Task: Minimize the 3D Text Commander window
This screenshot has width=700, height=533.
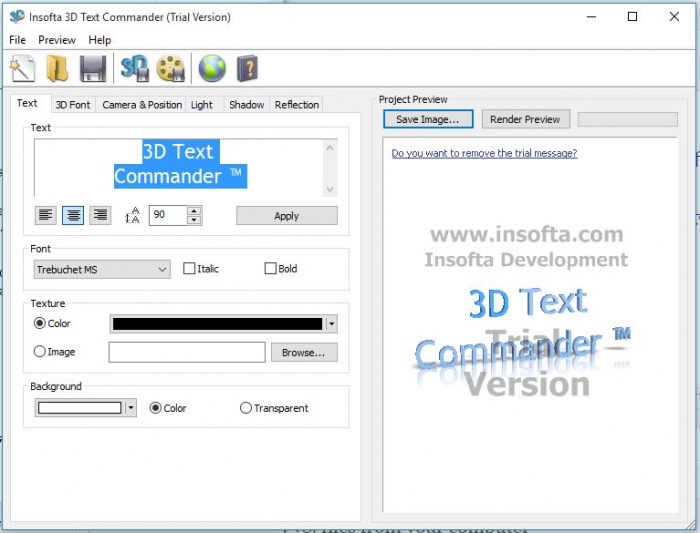Action: click(x=592, y=17)
